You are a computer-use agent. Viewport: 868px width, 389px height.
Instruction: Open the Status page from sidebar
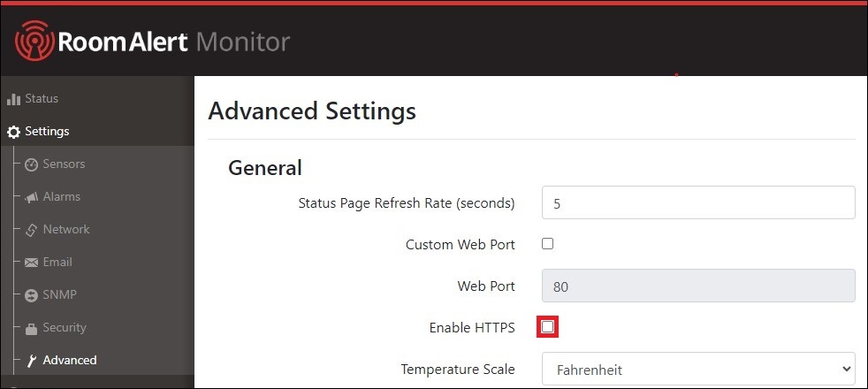click(x=42, y=98)
